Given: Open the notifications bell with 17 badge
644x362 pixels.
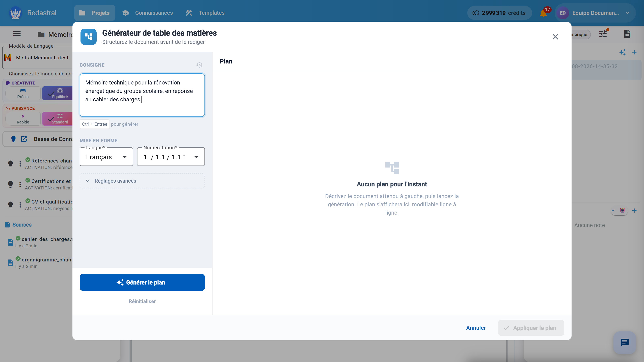Looking at the screenshot, I should [x=543, y=13].
